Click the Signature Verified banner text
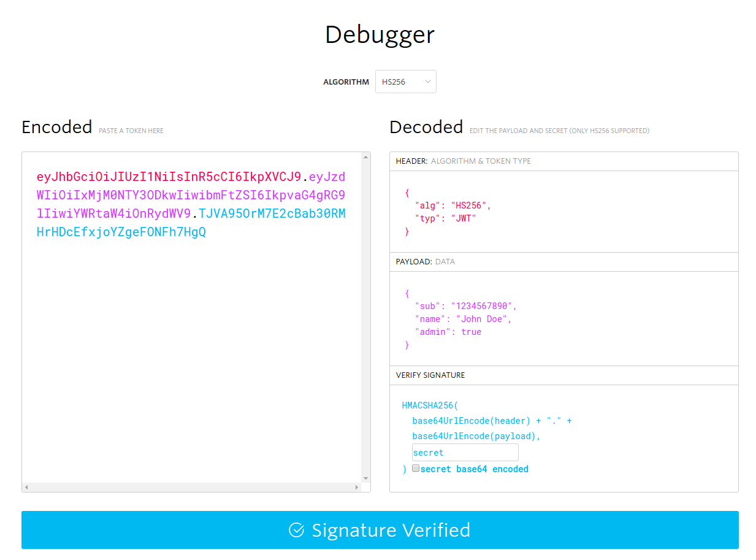756x560 pixels. [391, 530]
